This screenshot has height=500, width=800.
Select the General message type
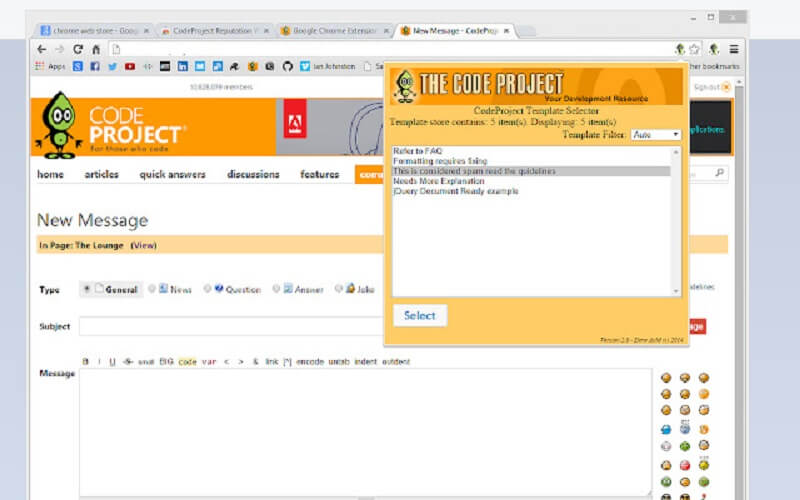click(x=87, y=289)
